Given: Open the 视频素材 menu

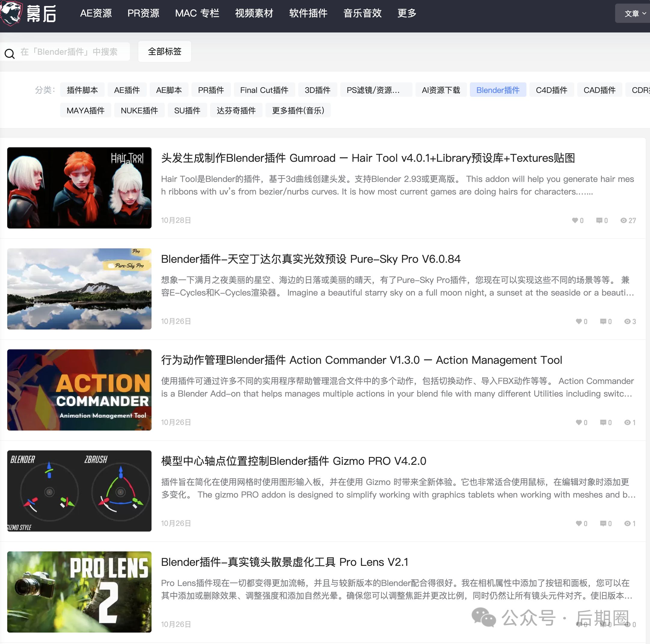Looking at the screenshot, I should click(x=254, y=13).
